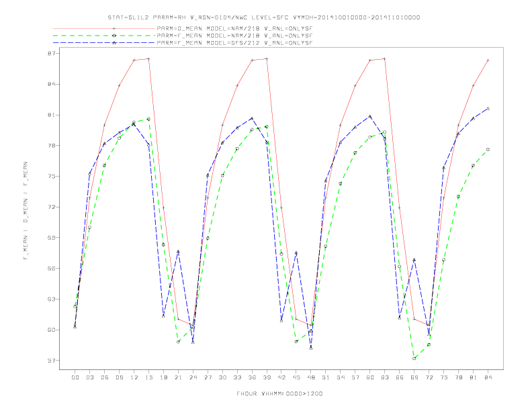Click x-axis forecast hour label 21
This screenshot has height=411, width=532.
(178, 377)
